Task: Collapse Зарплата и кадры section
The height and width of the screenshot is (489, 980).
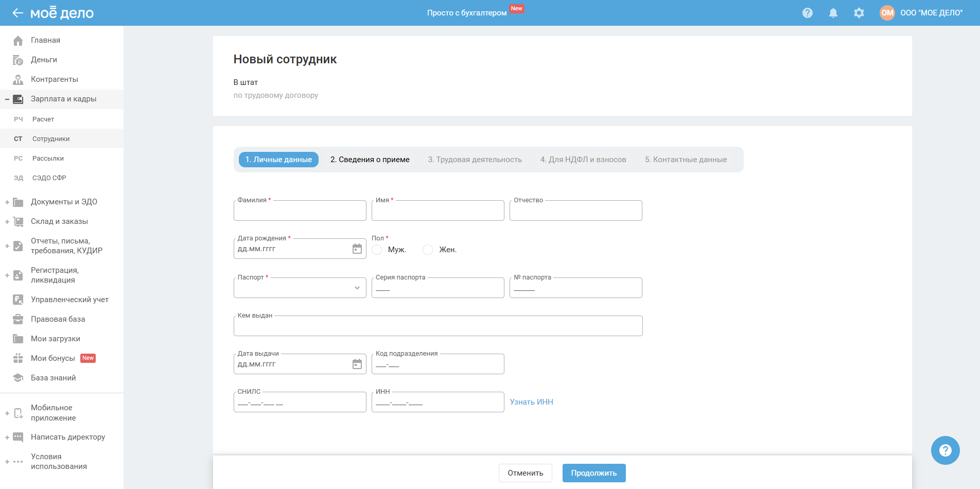Action: (x=7, y=99)
